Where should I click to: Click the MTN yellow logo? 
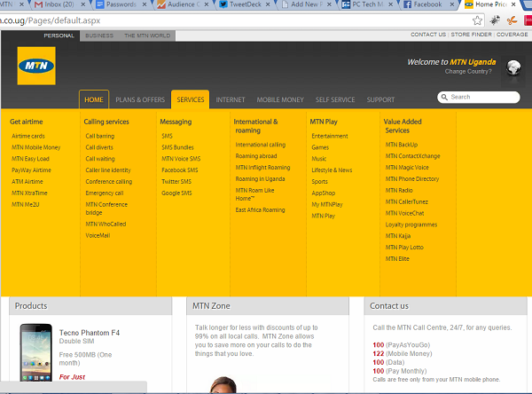click(x=36, y=66)
